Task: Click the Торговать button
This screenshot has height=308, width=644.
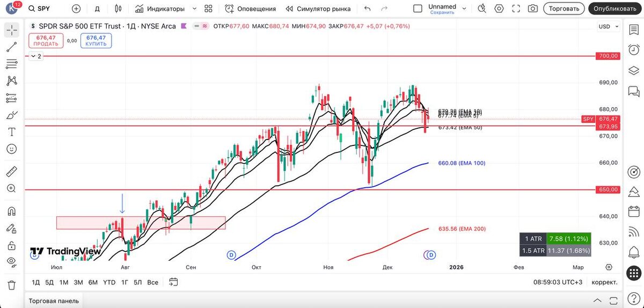Action: (564, 9)
